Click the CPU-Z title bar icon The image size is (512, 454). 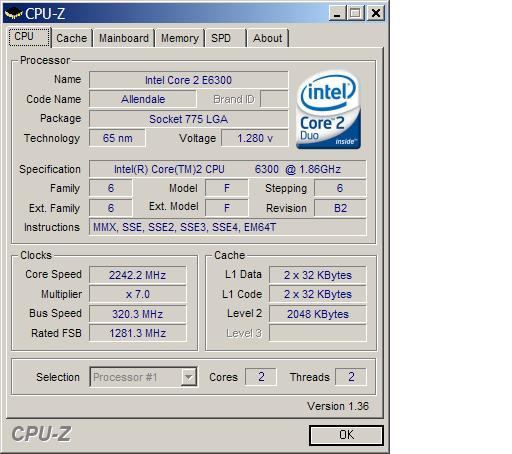[x=14, y=14]
